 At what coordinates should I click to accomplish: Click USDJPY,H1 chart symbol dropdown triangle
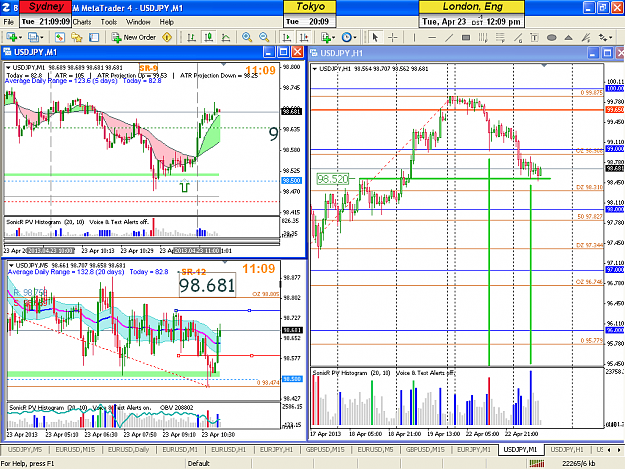point(315,69)
